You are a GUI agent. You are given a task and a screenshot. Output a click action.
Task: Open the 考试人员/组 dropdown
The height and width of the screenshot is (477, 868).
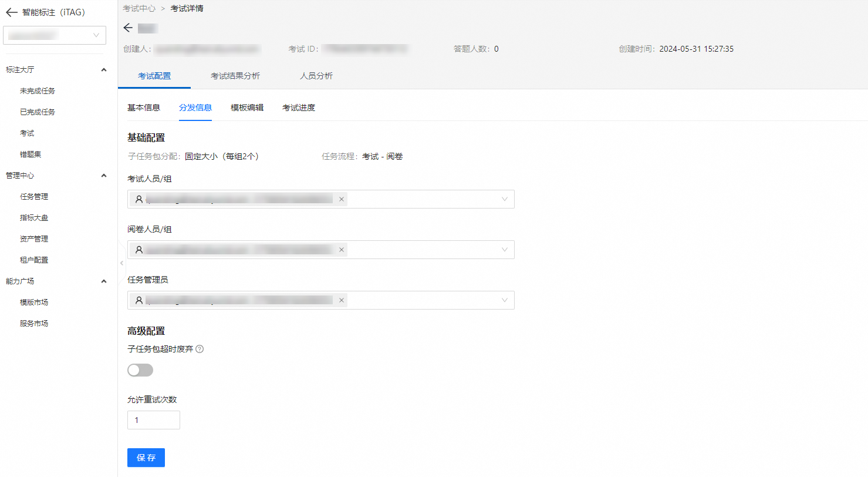(x=321, y=199)
